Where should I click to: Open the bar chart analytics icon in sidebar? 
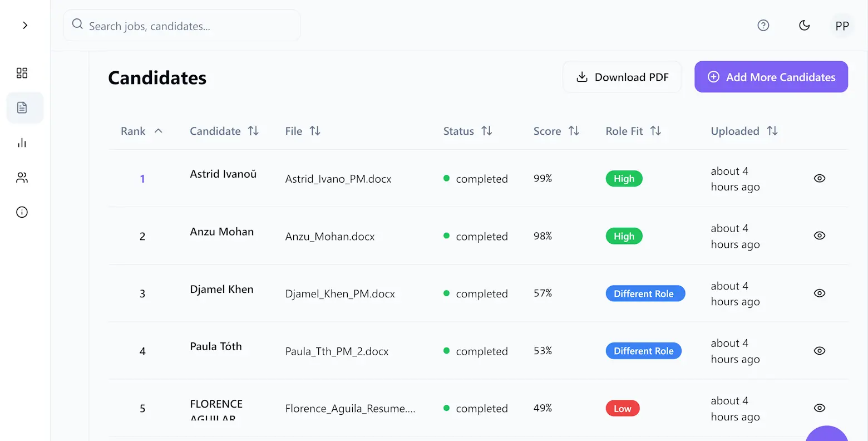point(22,143)
